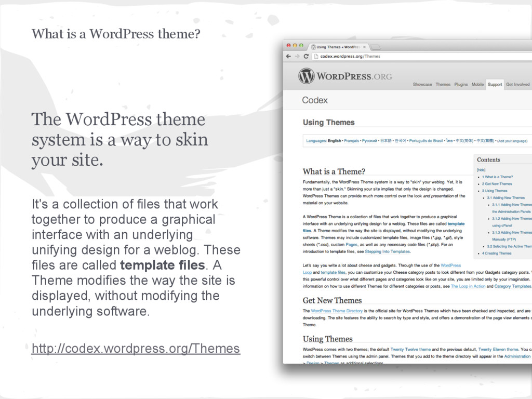This screenshot has height=399, width=532.
Task: Reload the page with refresh icon
Action: [x=306, y=56]
